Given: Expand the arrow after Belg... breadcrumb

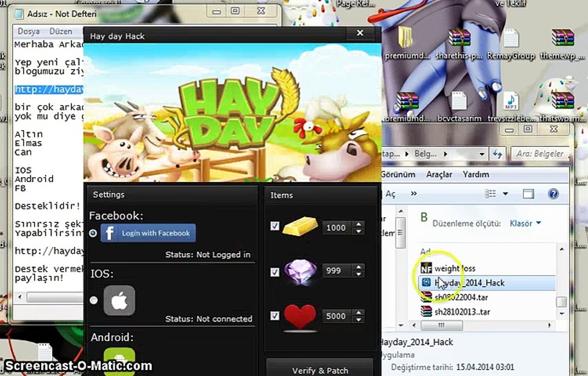Looking at the screenshot, I should tap(445, 154).
